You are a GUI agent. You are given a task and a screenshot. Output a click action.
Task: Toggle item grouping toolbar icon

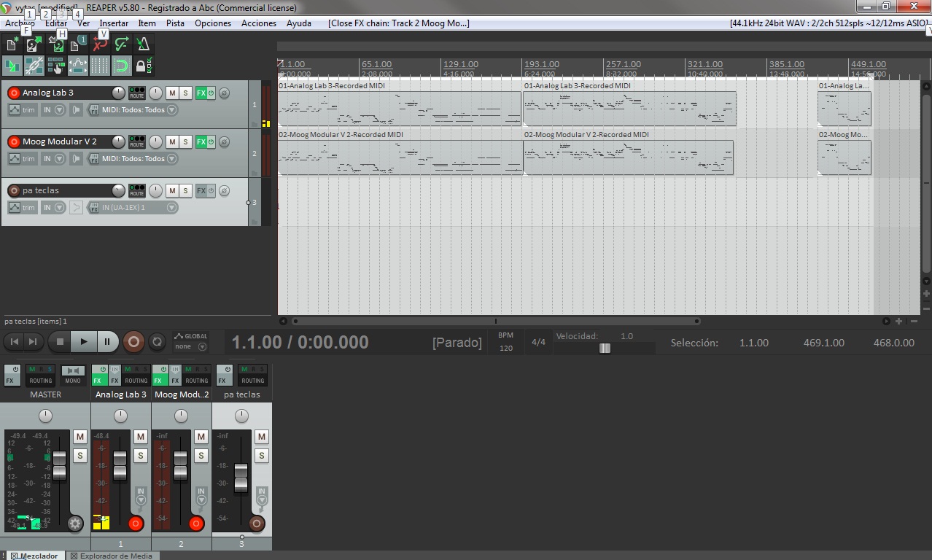[34, 66]
